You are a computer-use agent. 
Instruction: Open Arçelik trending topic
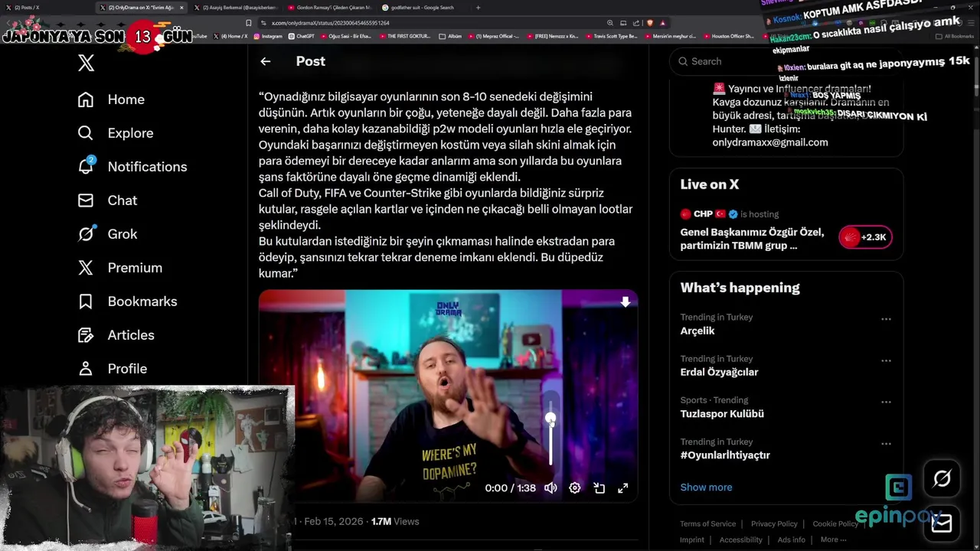pos(697,331)
